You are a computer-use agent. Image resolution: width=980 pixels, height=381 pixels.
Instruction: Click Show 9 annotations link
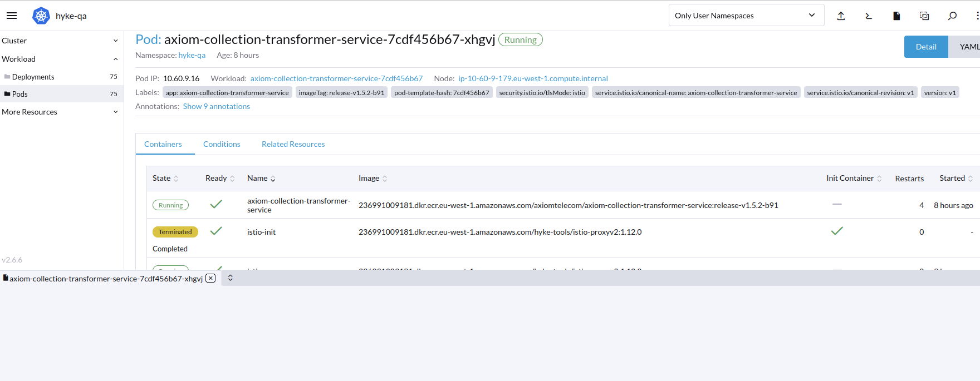217,106
